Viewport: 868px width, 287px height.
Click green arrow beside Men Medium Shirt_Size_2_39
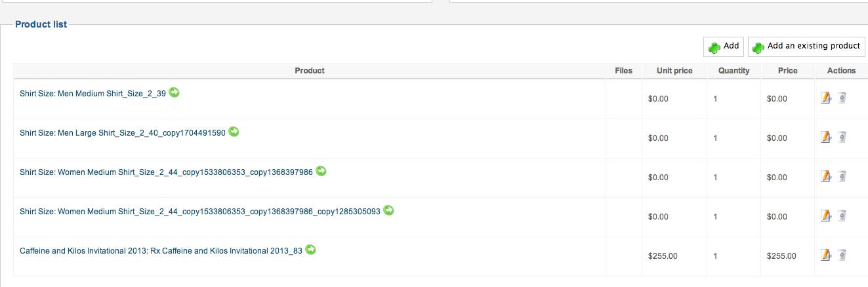click(x=174, y=92)
